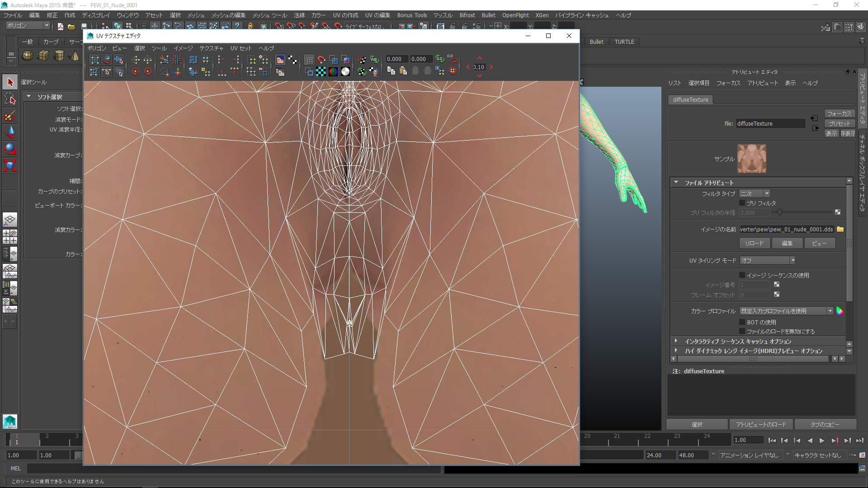Viewport: 868px width, 488px height.
Task: Enable ファイルのロードを無効にする checkbox
Action: [742, 331]
